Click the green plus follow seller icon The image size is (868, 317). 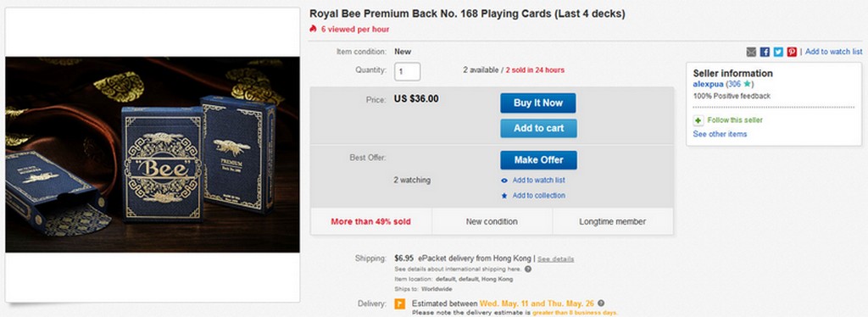(x=698, y=120)
